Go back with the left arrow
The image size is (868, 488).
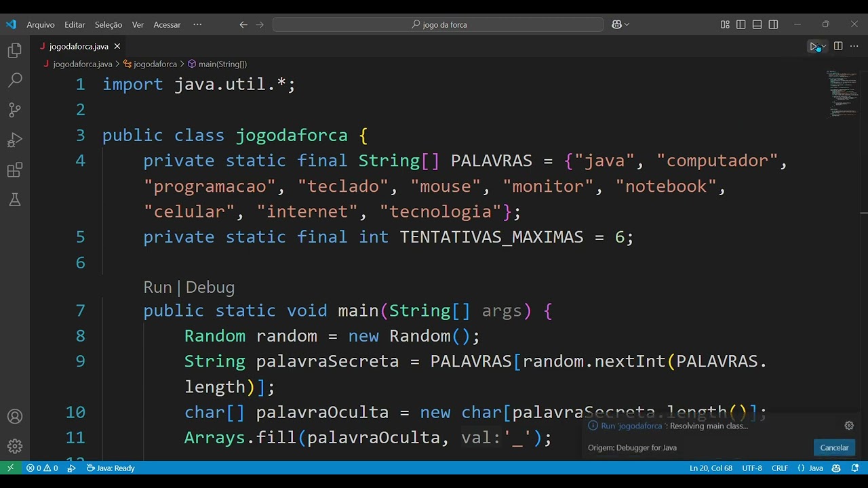point(243,24)
